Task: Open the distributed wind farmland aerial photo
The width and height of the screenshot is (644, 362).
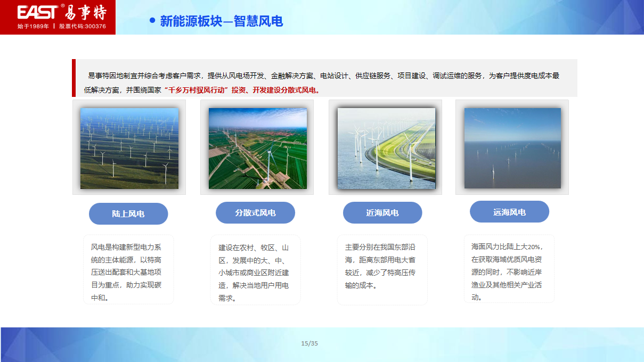Action: pos(257,148)
